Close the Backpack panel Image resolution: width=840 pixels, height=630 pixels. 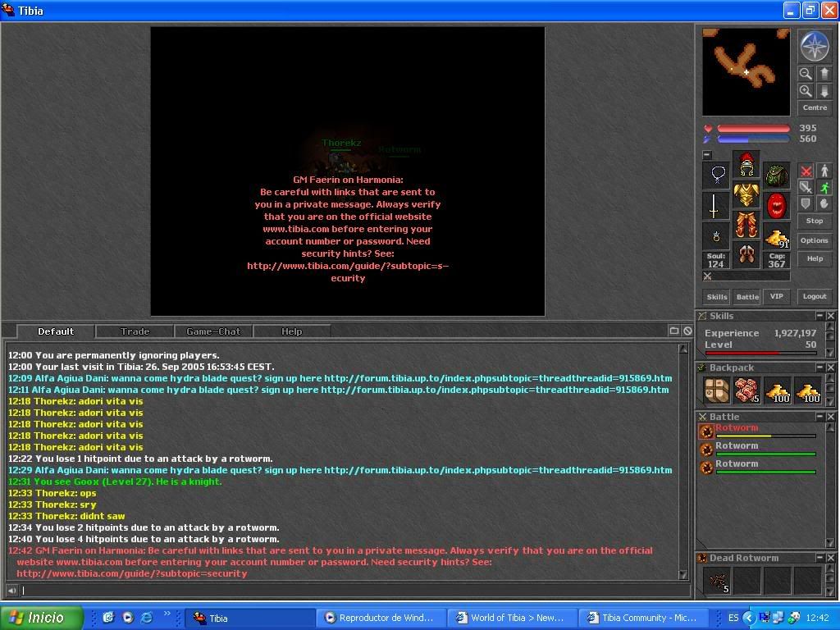coord(830,367)
